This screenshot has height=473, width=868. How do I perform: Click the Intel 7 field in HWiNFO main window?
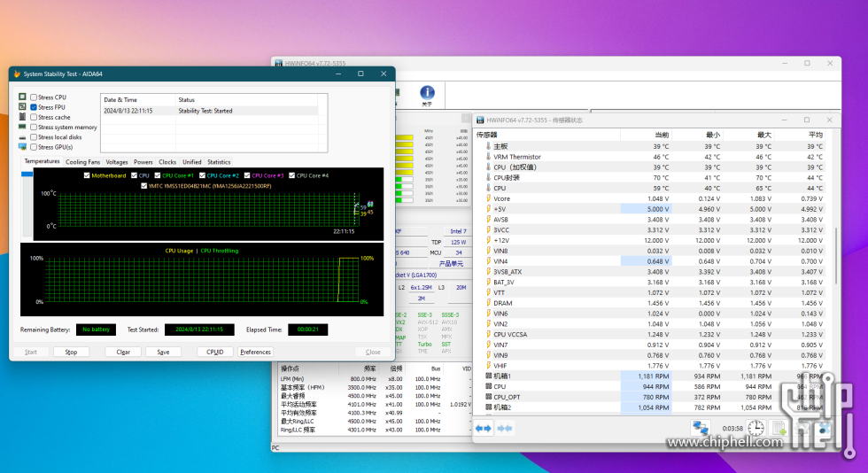[x=458, y=231]
